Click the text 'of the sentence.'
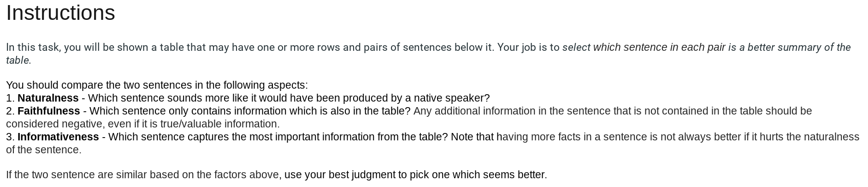This screenshot has width=868, height=187. (44, 150)
